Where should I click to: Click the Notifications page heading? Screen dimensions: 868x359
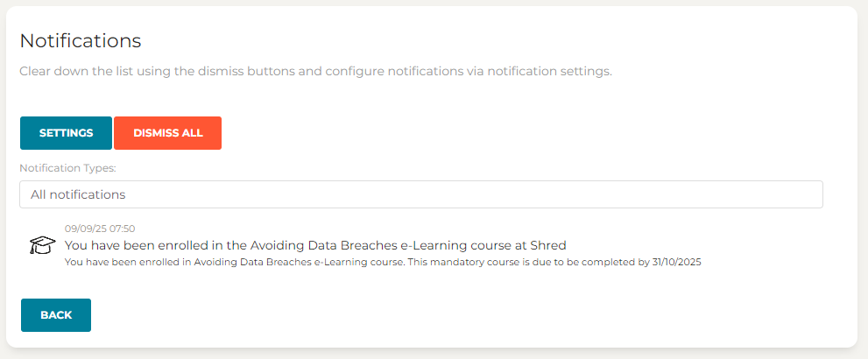81,40
